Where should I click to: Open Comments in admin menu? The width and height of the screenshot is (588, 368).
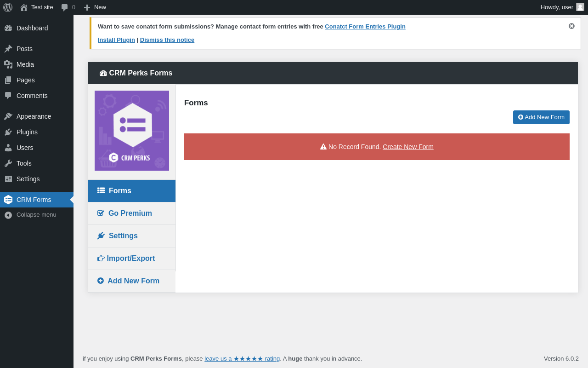pos(37,96)
